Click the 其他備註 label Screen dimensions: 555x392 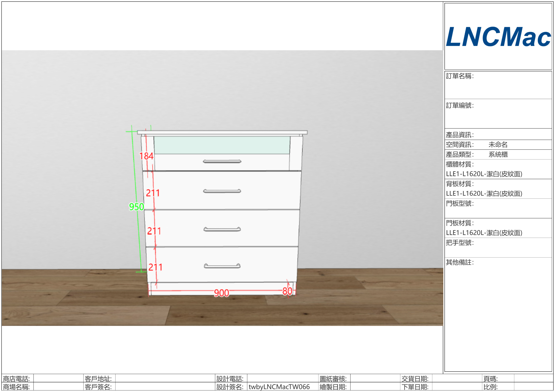(460, 262)
